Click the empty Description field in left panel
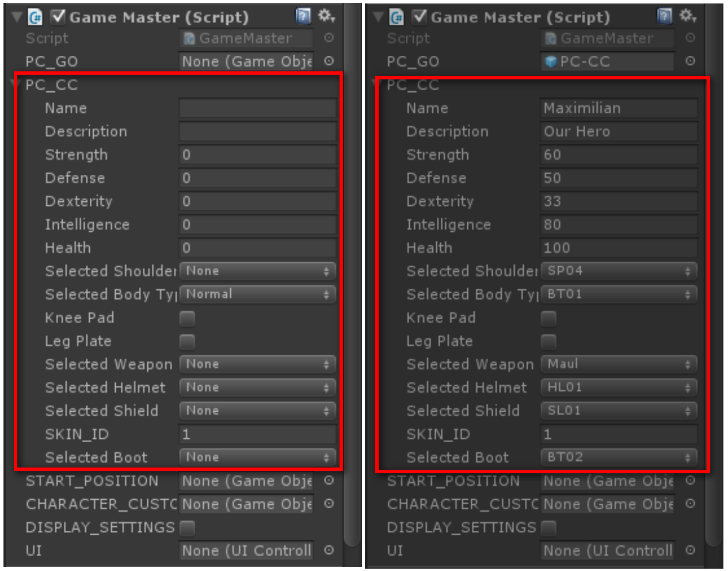 [x=258, y=132]
